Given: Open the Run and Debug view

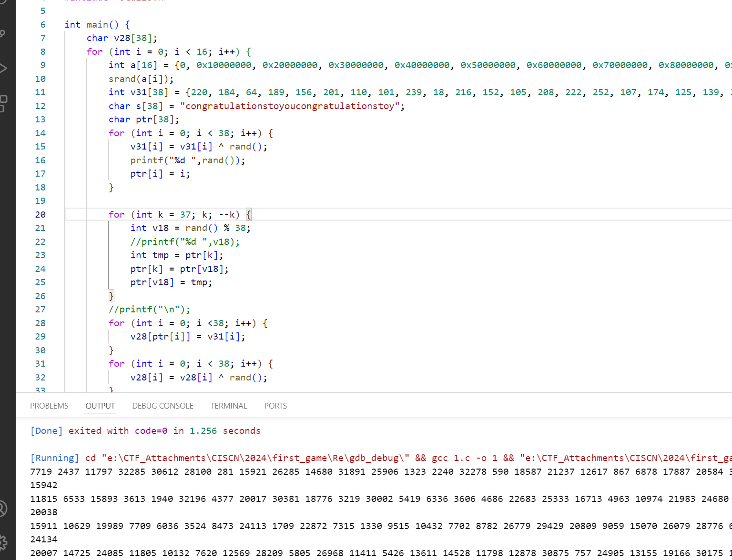Looking at the screenshot, I should (3, 68).
